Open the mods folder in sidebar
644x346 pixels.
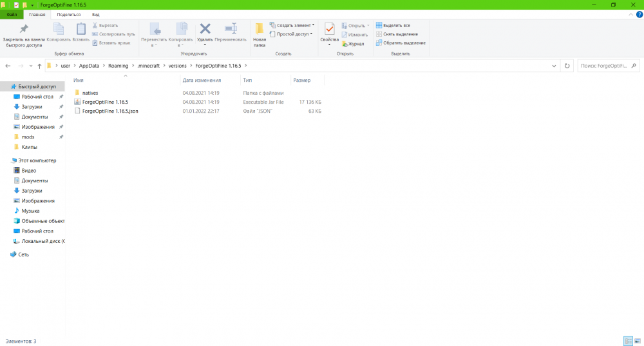(28, 137)
